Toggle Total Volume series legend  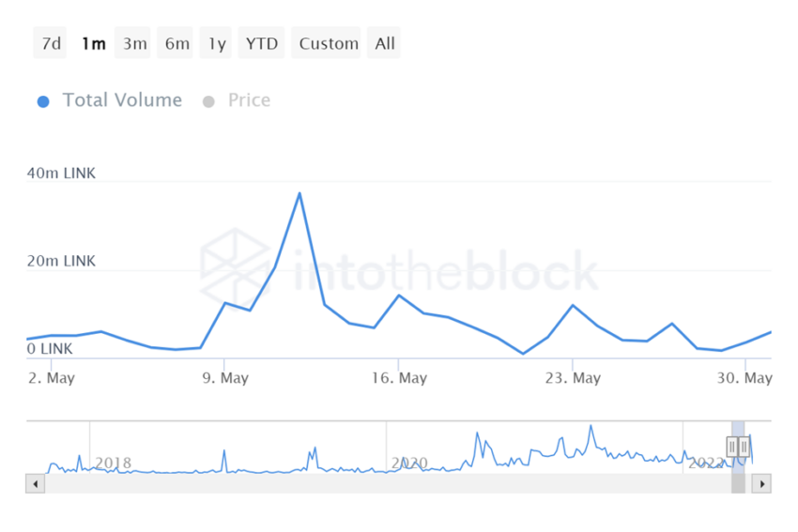pos(122,100)
